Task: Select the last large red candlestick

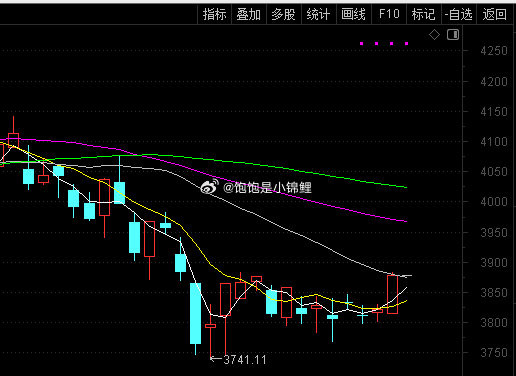Action: click(x=392, y=294)
